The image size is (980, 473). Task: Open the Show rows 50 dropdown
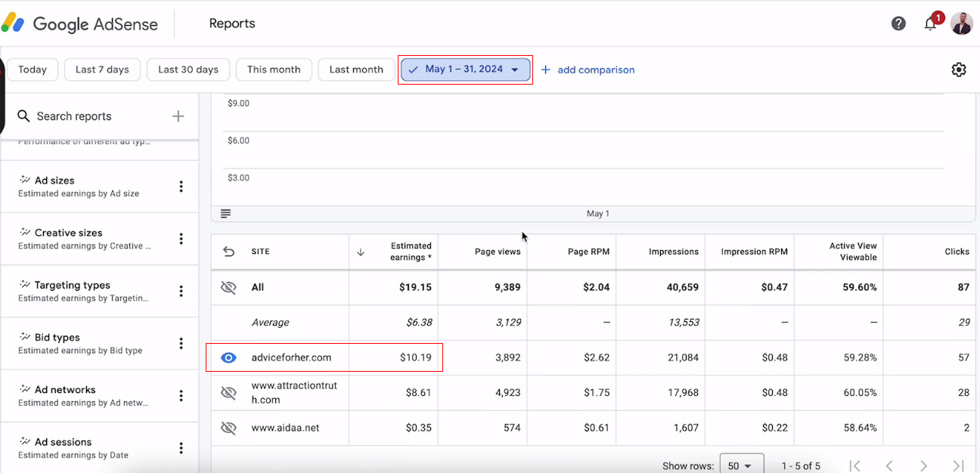pos(741,465)
